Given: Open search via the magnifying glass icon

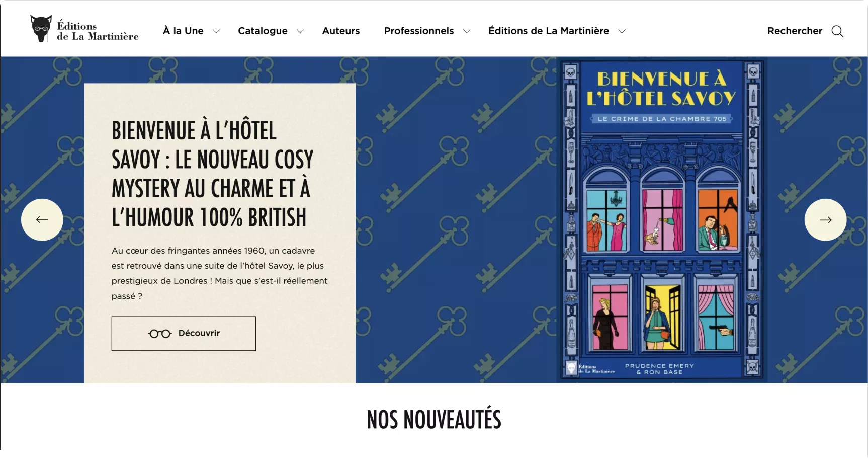Looking at the screenshot, I should 837,31.
